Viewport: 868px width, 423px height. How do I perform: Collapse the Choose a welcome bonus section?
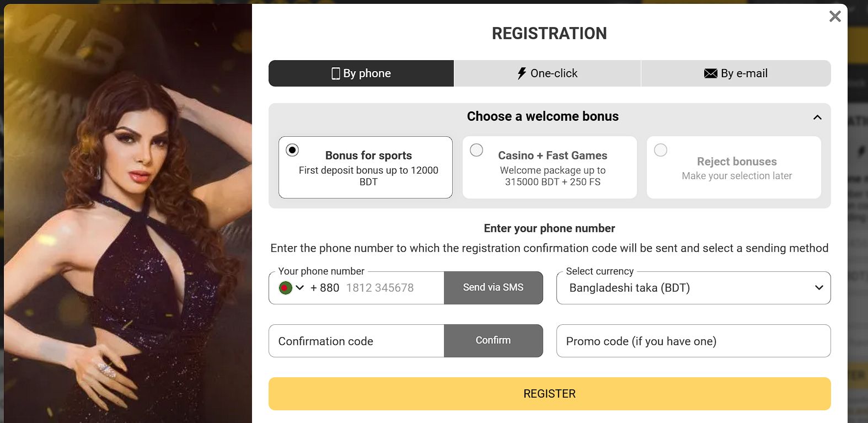(817, 117)
